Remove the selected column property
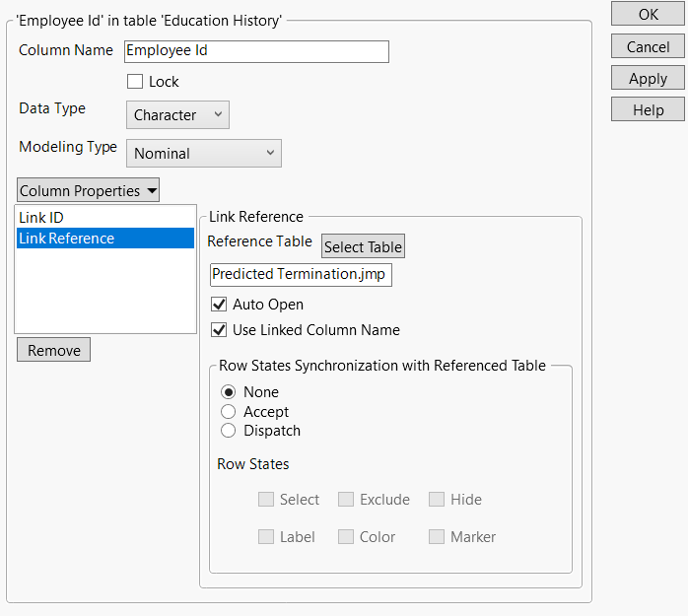The height and width of the screenshot is (616, 688). click(x=53, y=350)
